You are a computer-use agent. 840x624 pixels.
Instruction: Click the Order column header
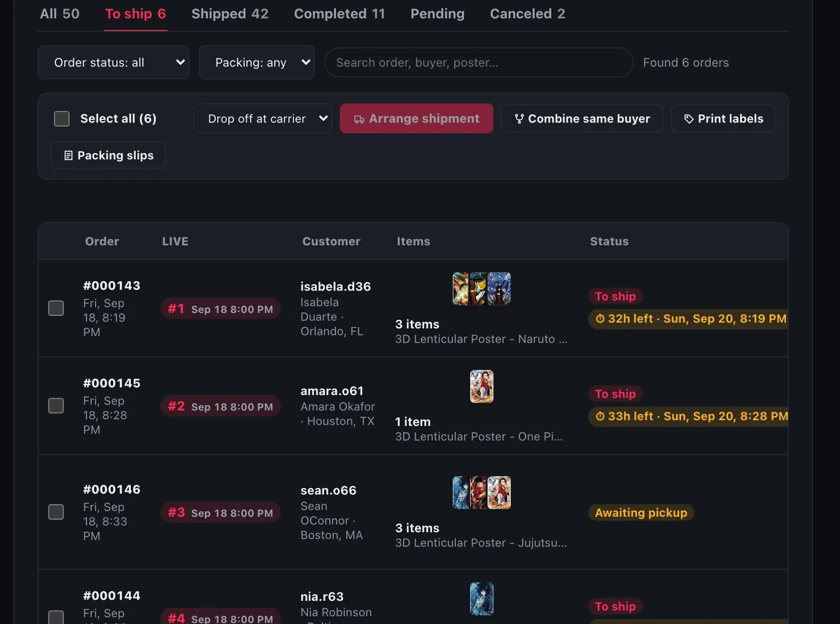(102, 241)
